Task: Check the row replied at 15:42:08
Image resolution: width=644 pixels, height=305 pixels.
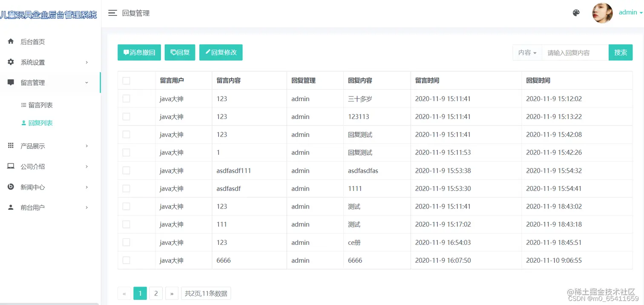Action: point(126,134)
